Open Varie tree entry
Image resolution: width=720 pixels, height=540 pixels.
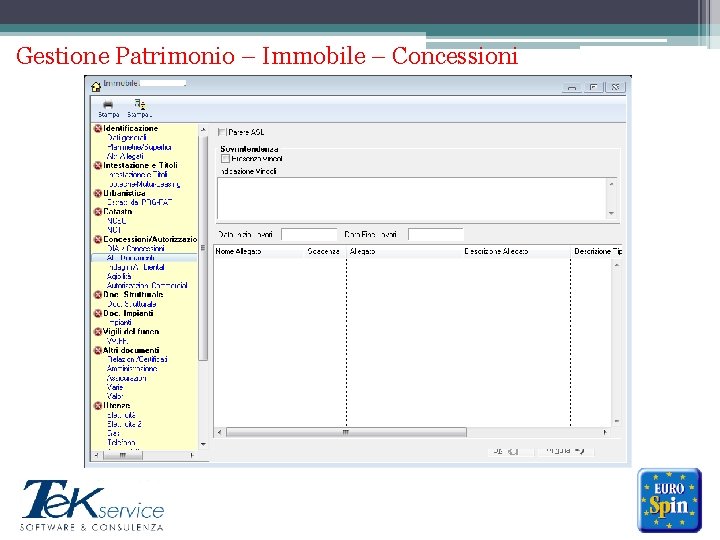point(115,388)
